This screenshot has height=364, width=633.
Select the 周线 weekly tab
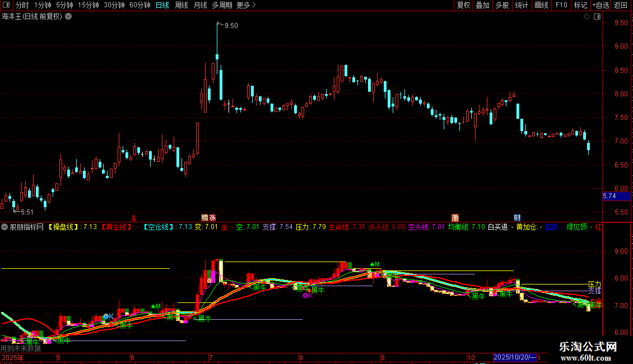tap(181, 5)
